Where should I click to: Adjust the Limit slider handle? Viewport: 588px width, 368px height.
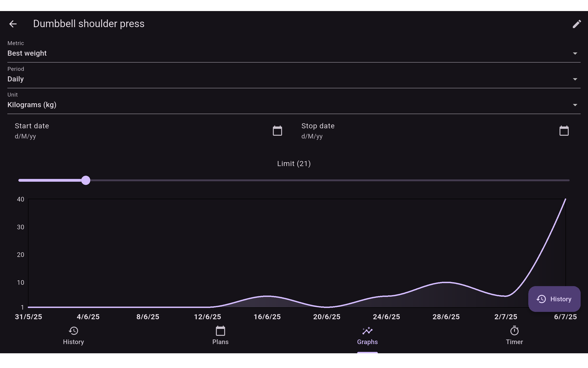coord(86,180)
